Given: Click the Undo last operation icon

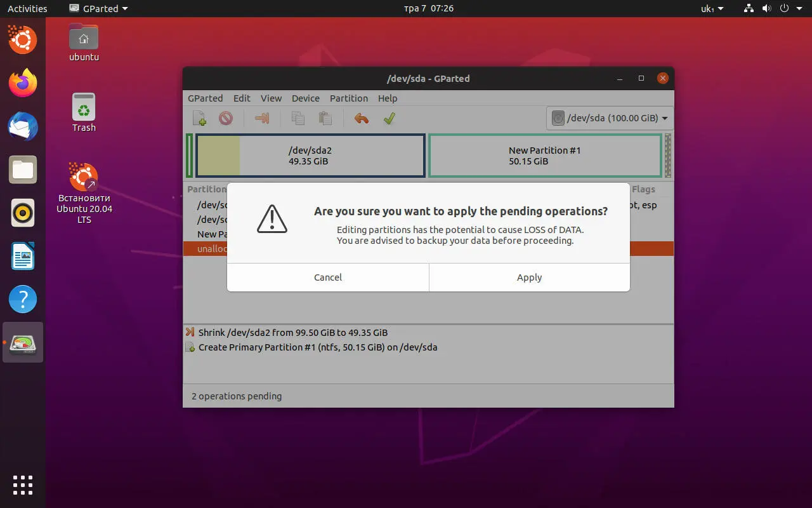Looking at the screenshot, I should (362, 118).
